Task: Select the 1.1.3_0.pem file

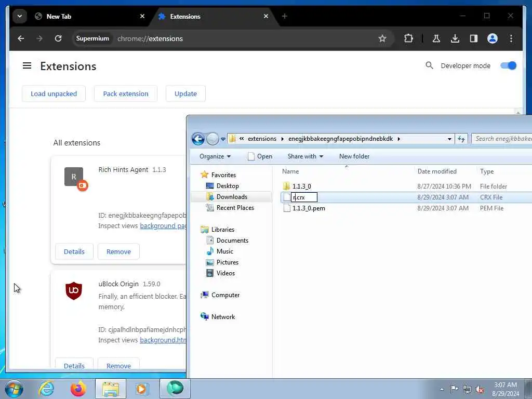Action: pyautogui.click(x=309, y=208)
